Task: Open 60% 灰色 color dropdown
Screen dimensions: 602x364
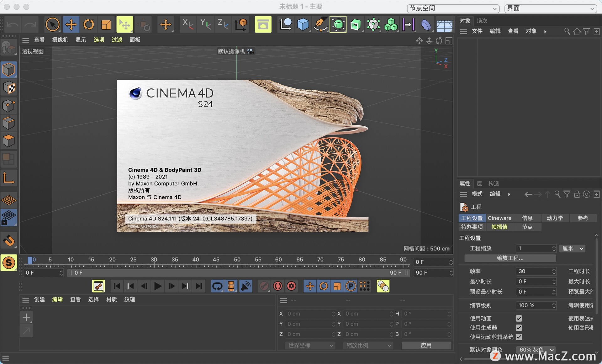Action: coord(536,350)
